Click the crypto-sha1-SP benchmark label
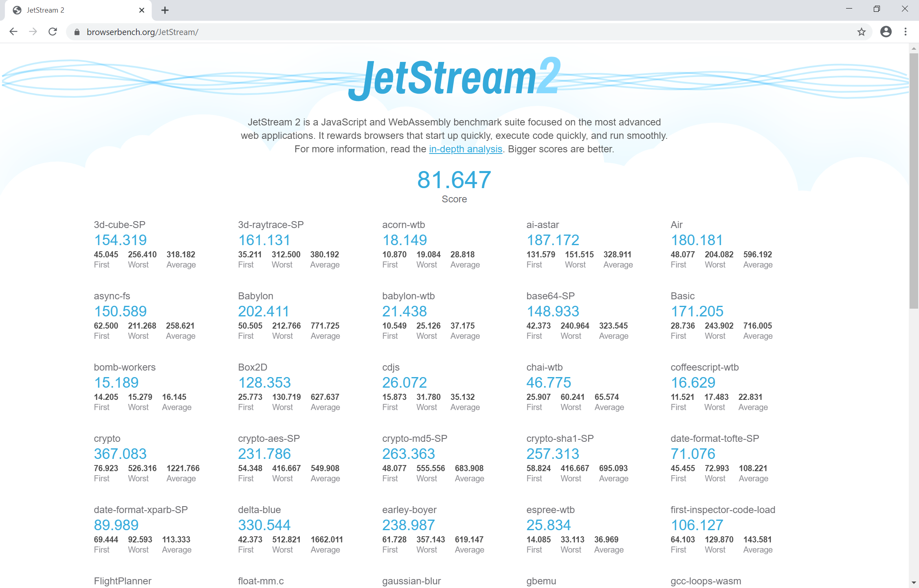This screenshot has width=919, height=588. pos(560,439)
